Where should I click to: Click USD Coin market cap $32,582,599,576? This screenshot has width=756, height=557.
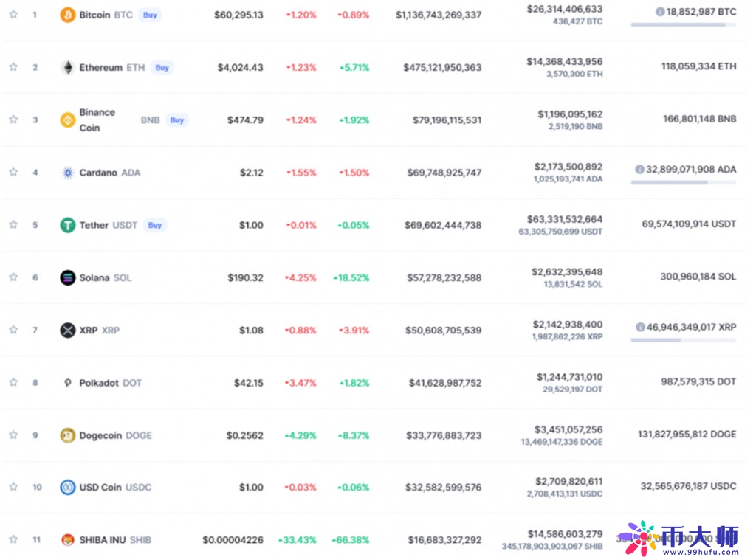pos(443,487)
